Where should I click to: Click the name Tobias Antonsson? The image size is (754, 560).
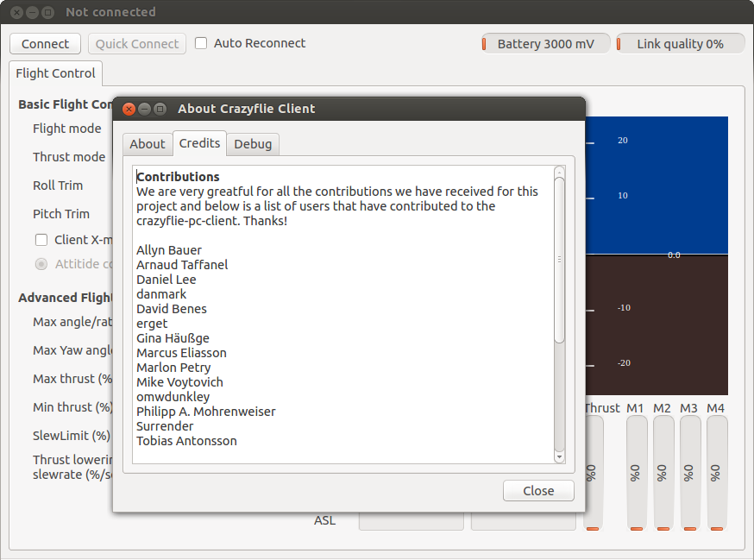186,441
